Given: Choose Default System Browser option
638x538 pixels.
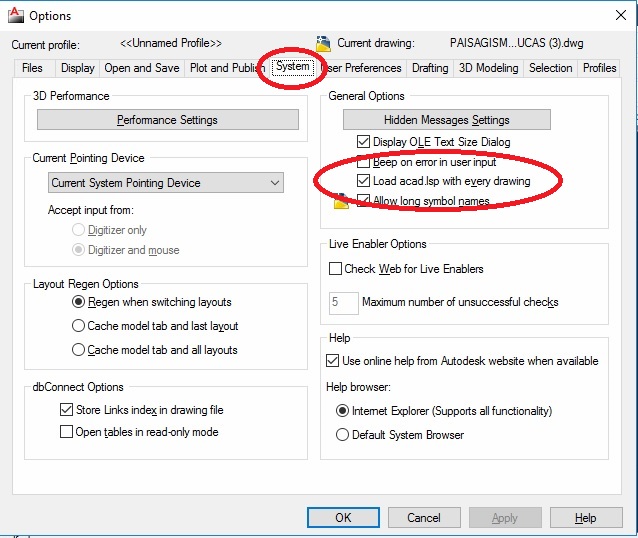Looking at the screenshot, I should point(342,435).
